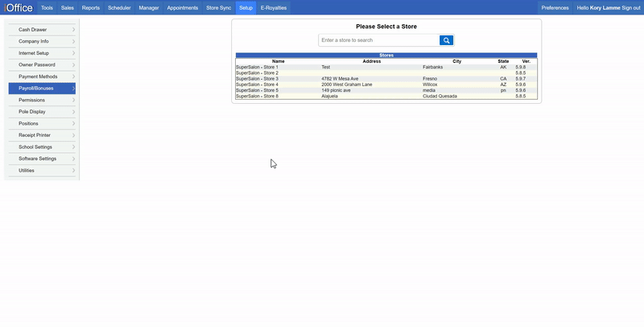Open Payment Methods in sidebar
644x327 pixels.
(42, 77)
